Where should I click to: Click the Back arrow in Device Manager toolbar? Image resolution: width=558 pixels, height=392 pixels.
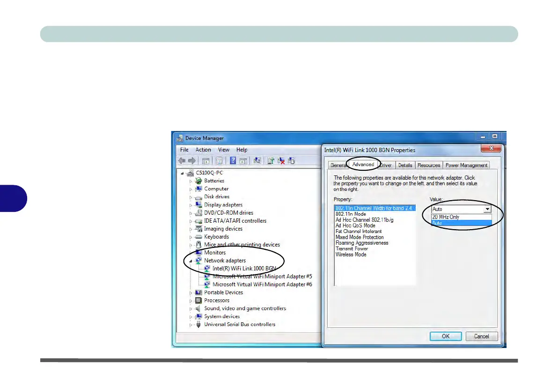click(182, 161)
